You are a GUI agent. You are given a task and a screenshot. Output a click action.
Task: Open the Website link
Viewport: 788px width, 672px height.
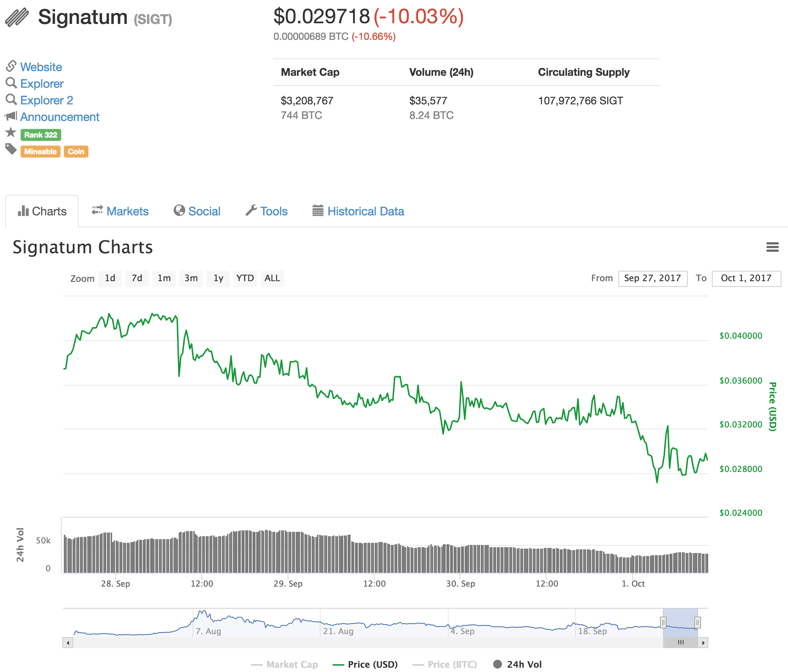point(41,67)
